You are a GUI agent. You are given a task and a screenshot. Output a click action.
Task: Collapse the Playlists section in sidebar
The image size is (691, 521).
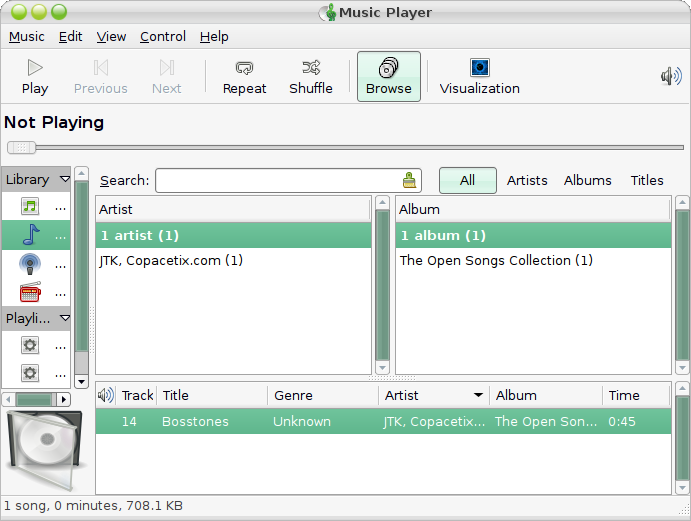[x=64, y=318]
